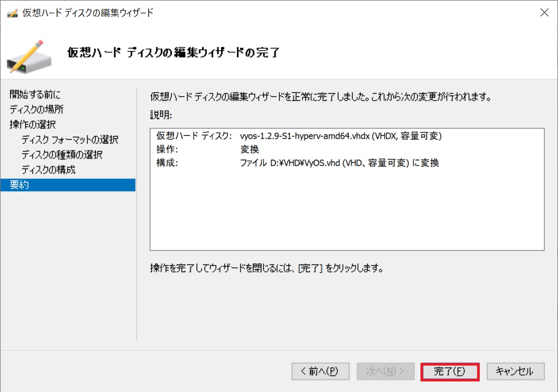Select the highlighted 要約 step
The height and width of the screenshot is (392, 558).
[68, 185]
